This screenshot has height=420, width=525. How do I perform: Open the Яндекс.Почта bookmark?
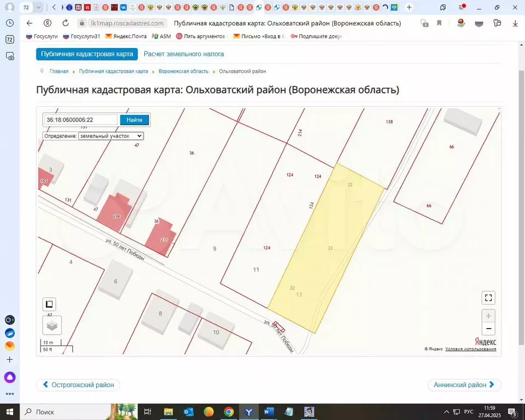click(126, 36)
